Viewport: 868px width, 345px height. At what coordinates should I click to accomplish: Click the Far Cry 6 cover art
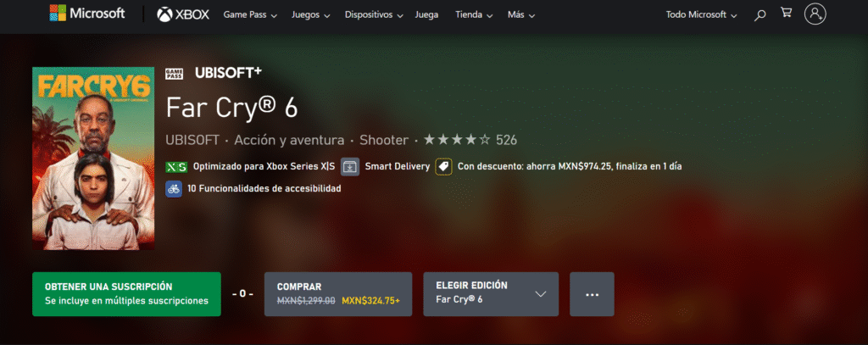[93, 159]
